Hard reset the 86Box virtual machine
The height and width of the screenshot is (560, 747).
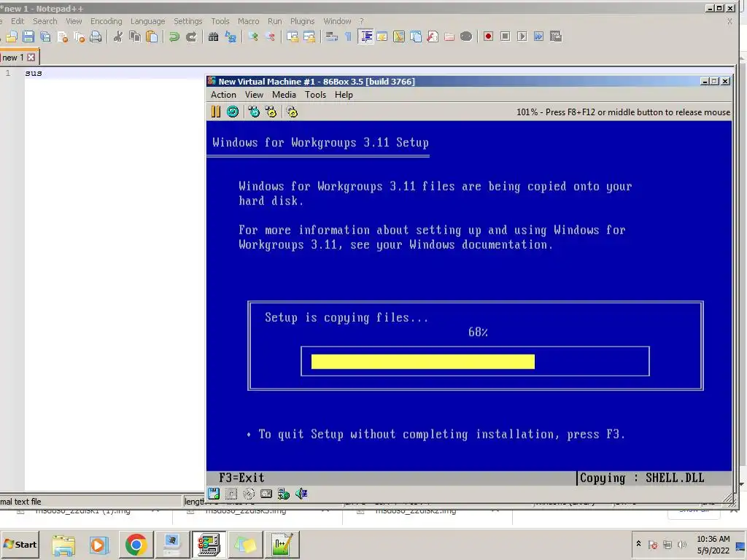233,112
